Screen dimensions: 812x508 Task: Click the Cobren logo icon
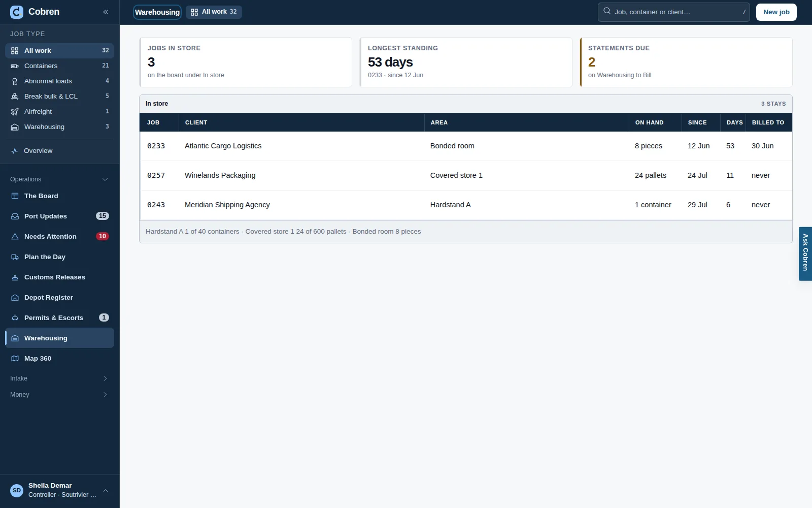click(x=17, y=12)
